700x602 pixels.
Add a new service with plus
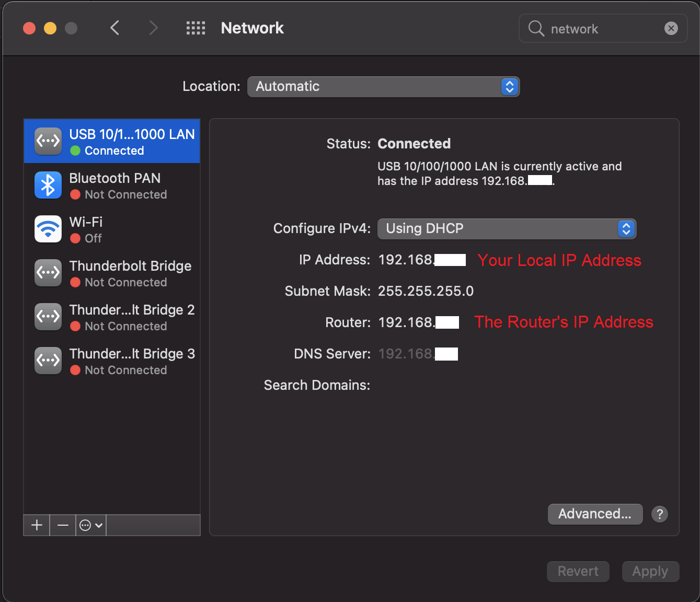click(x=37, y=525)
